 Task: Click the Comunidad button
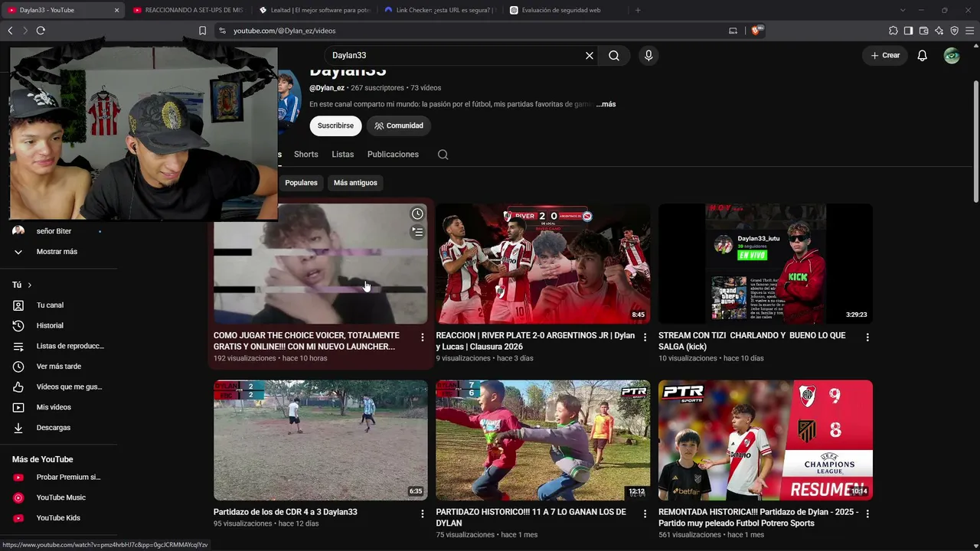(x=399, y=126)
